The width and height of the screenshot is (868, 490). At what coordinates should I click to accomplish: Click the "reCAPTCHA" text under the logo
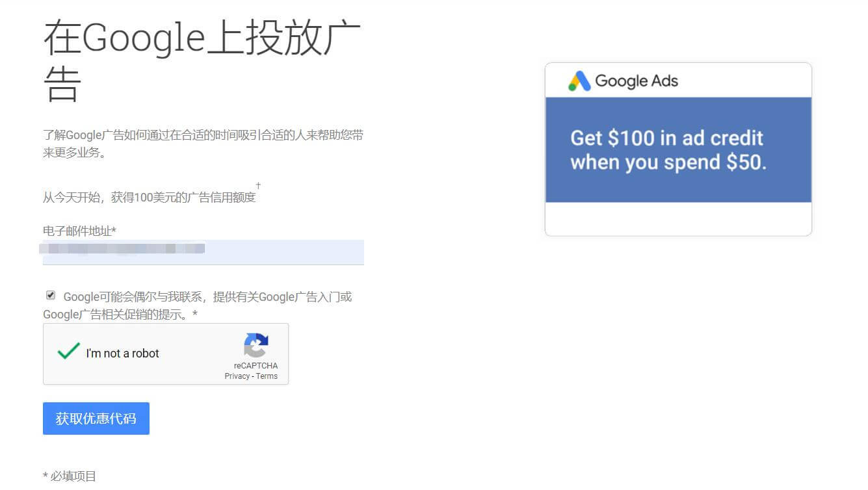click(x=256, y=366)
